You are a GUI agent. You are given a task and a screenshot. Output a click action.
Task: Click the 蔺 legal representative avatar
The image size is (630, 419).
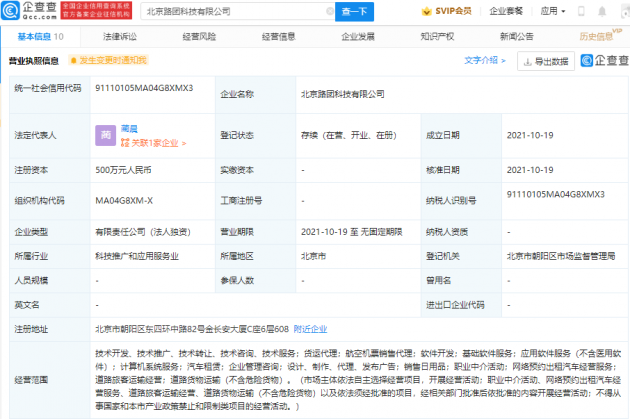pos(106,134)
